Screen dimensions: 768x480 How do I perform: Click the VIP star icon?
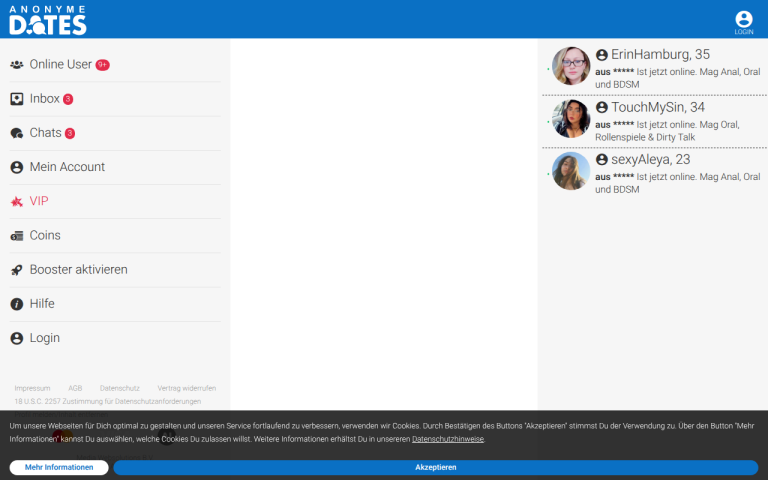click(x=17, y=201)
